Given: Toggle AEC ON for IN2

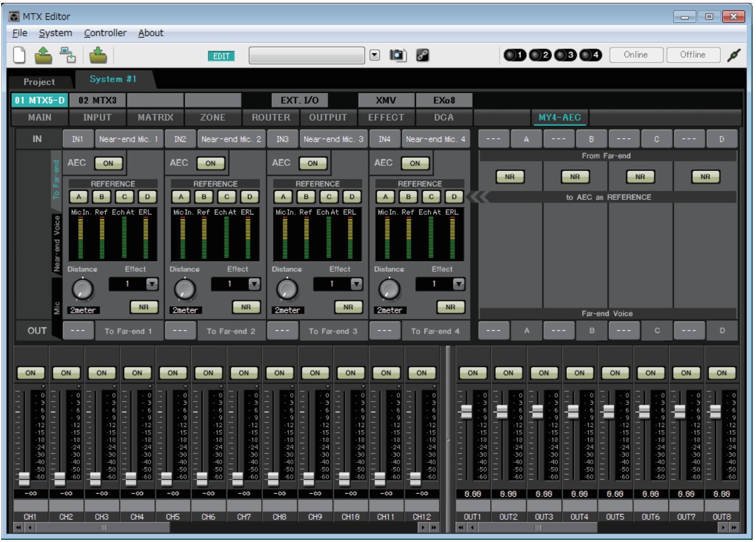Looking at the screenshot, I should (x=210, y=163).
